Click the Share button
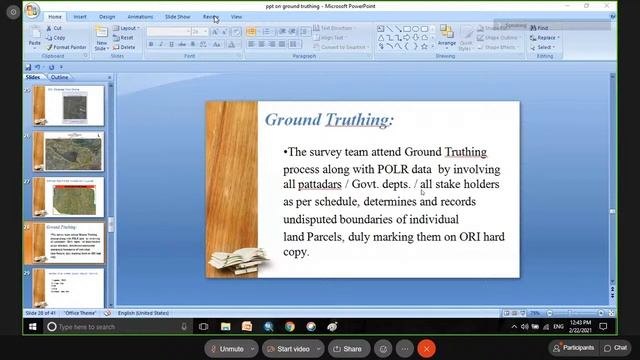Screen dimensions: 640x360 point(348,349)
